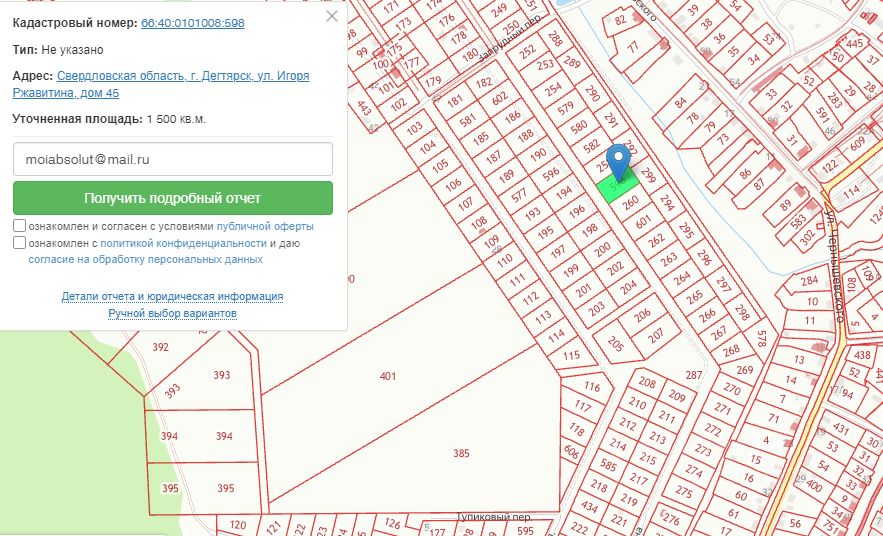
Task: Open cadastral number 66:40:0101008:598 link
Action: [x=193, y=23]
